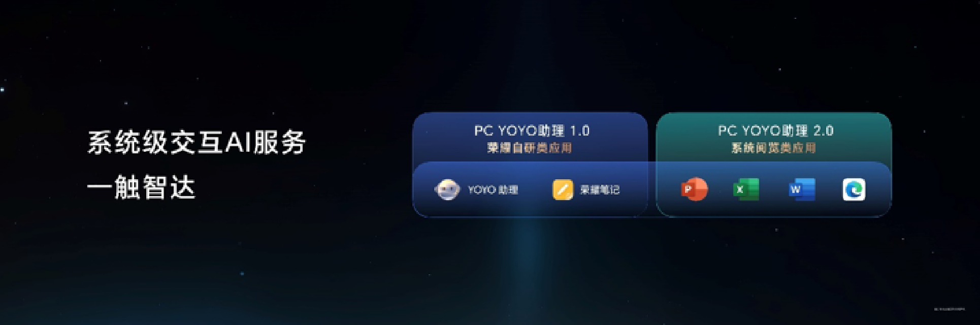Click the 一触智达 tagline
980x325 pixels.
142,187
